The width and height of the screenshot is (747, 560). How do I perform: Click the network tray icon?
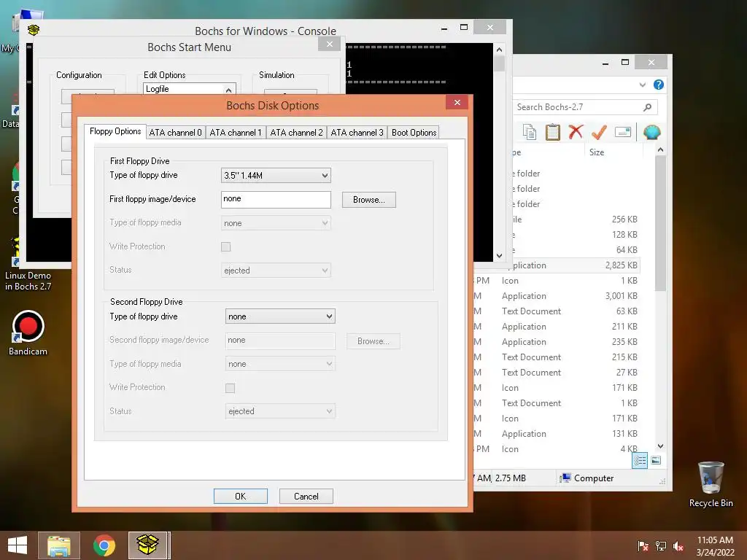(x=661, y=546)
